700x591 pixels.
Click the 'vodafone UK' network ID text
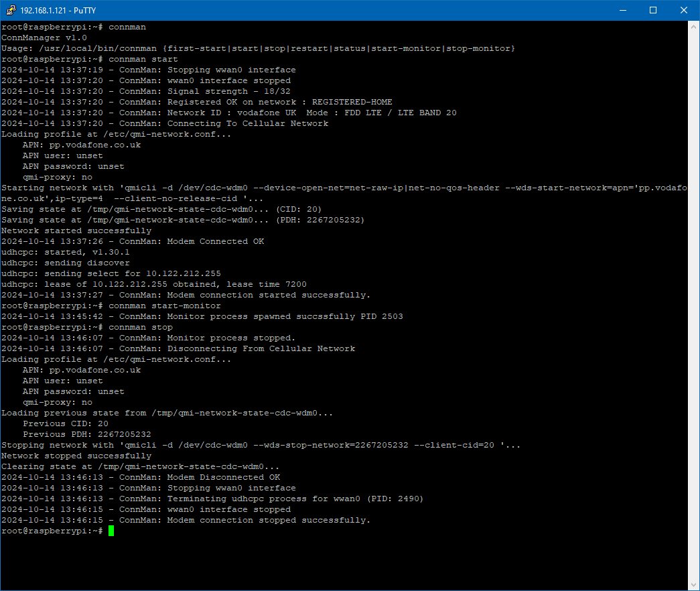pos(267,113)
